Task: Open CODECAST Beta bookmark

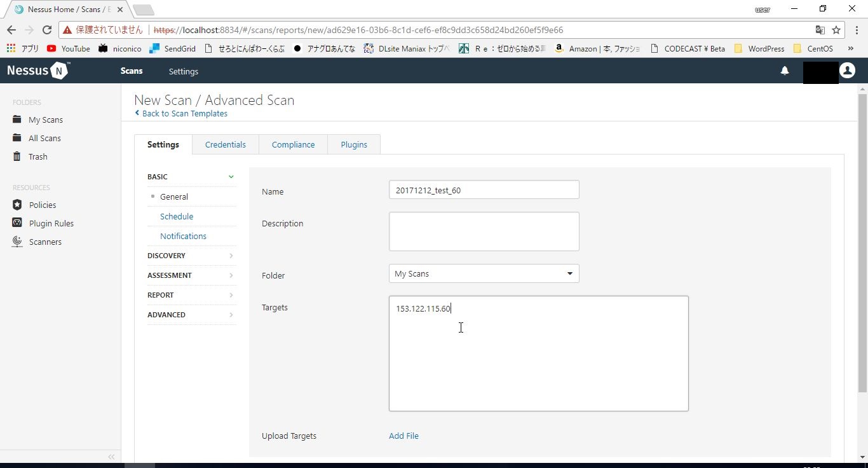Action: (688, 48)
